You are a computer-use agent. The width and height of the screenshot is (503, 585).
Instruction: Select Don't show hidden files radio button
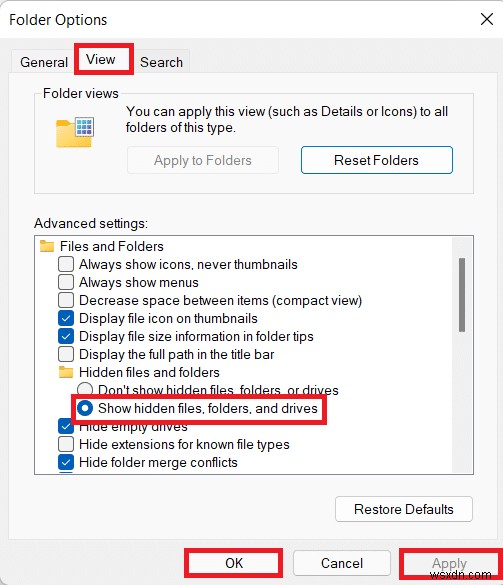[85, 390]
